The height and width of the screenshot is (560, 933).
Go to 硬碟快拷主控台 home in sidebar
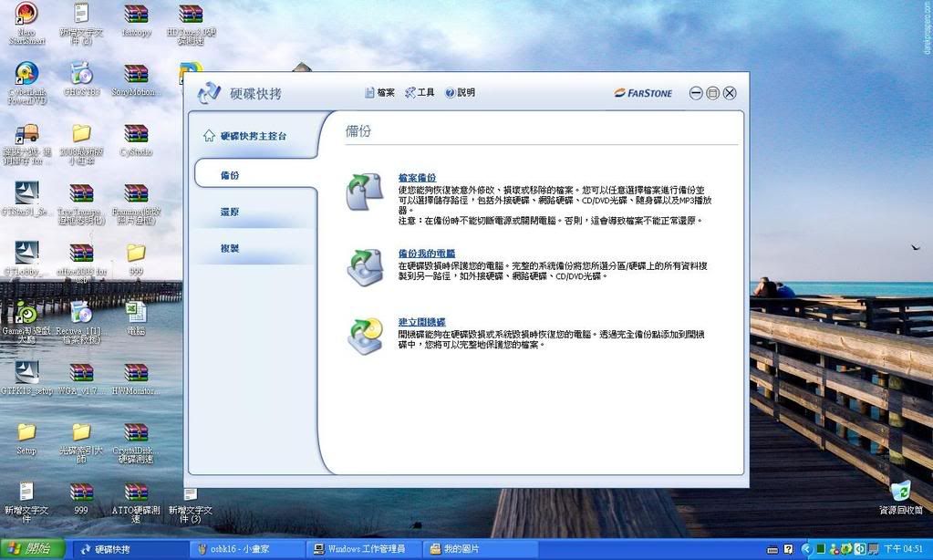click(244, 136)
